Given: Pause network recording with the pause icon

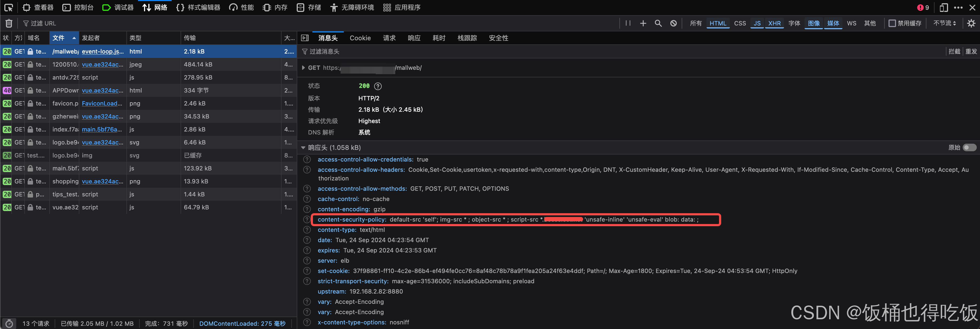Looking at the screenshot, I should [x=628, y=23].
